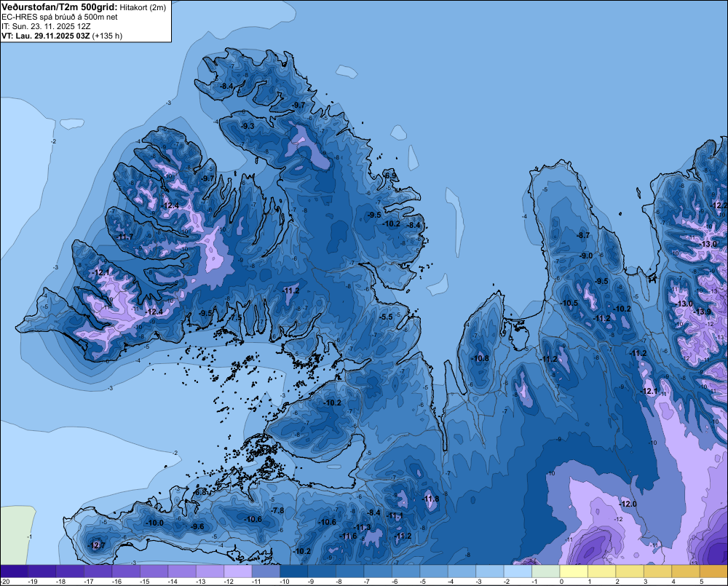Viewport: 728px width, 586px height.
Task: Click the -6.8 temperature value on the map
Action: pos(201,492)
